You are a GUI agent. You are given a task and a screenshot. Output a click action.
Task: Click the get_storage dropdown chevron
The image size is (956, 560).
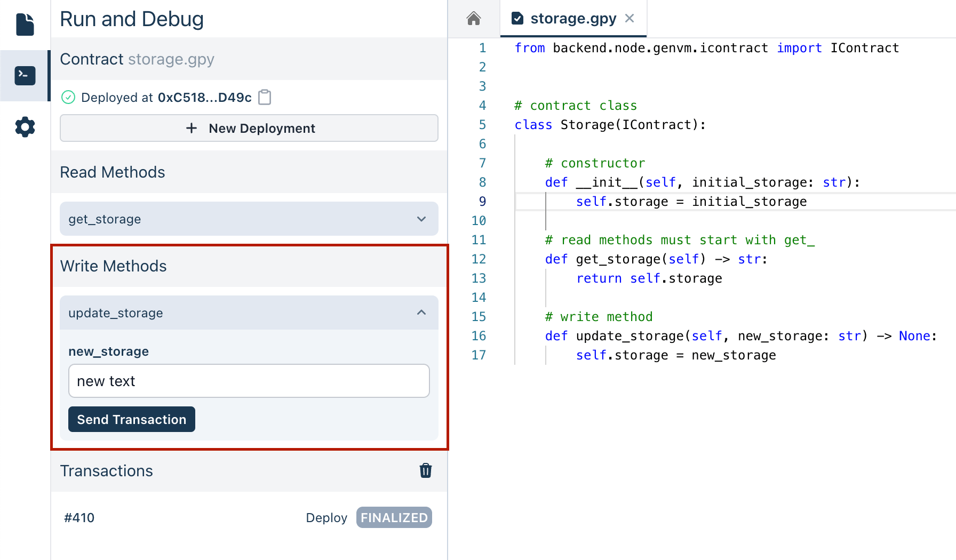[421, 219]
